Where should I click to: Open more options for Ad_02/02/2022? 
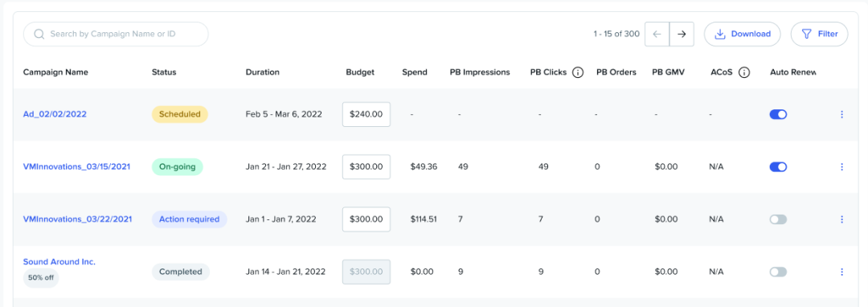click(842, 114)
